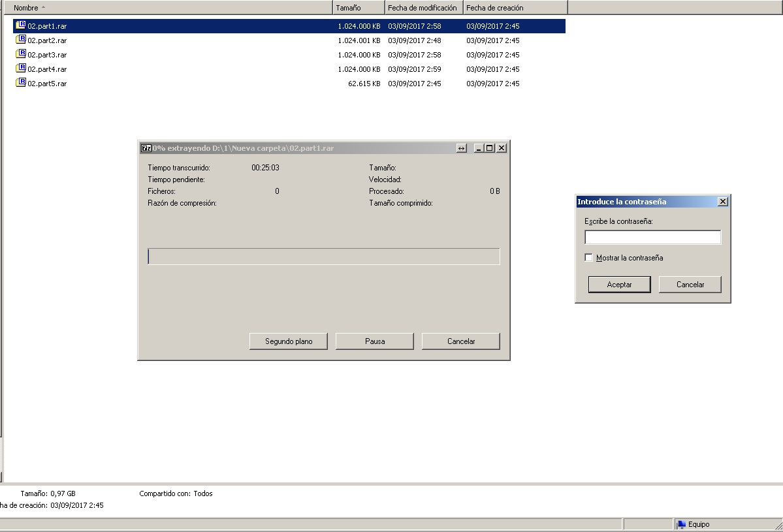The height and width of the screenshot is (532, 783).
Task: Select the 02.part2.rar archive icon
Action: point(20,39)
